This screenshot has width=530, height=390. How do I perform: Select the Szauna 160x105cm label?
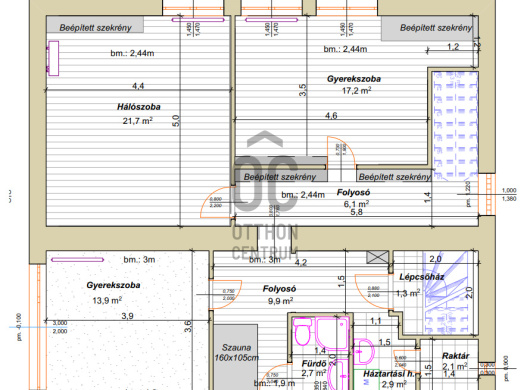236,352
